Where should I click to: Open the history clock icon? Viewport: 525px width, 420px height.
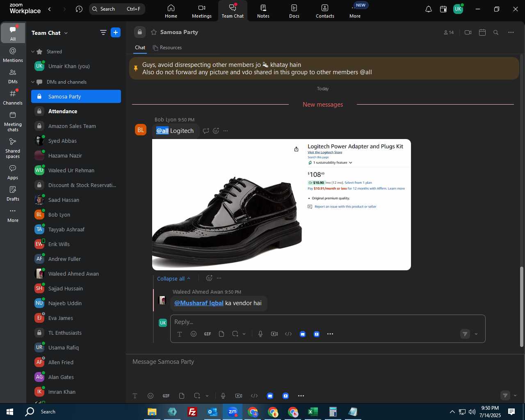(x=79, y=9)
